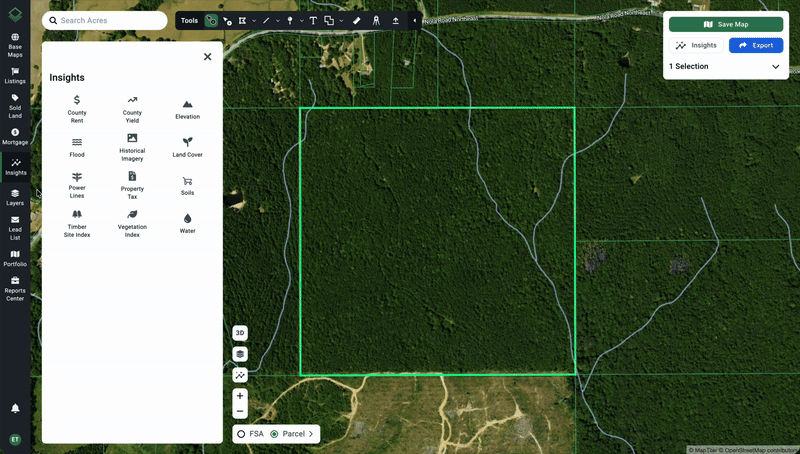This screenshot has width=800, height=454.
Task: Zoom out on the map
Action: click(240, 411)
